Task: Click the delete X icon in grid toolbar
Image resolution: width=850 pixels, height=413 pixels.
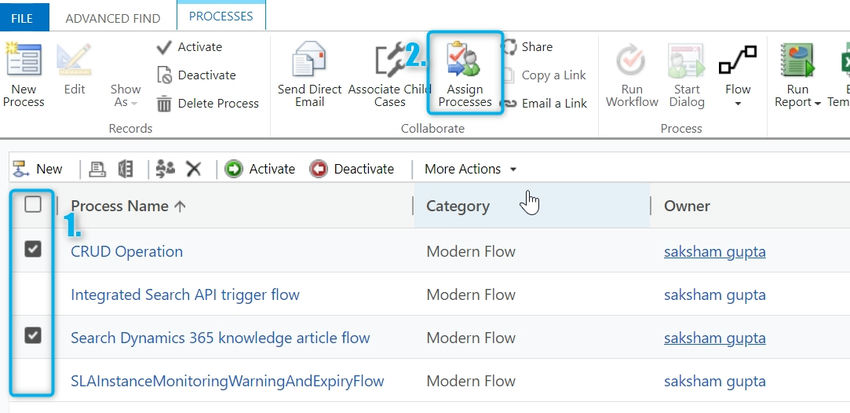Action: (194, 169)
